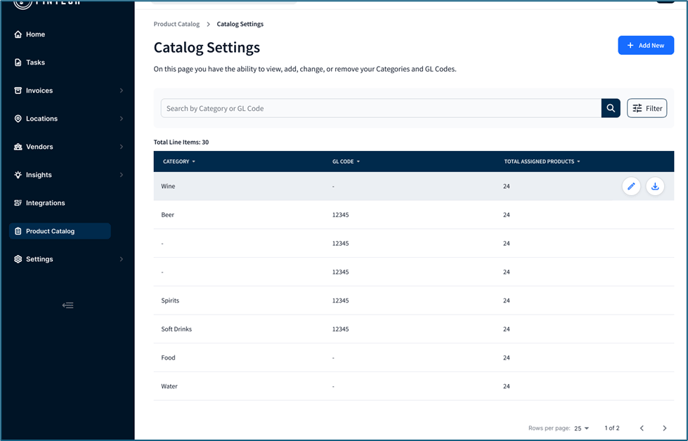Go to next page arrow
Image resolution: width=688 pixels, height=441 pixels.
pyautogui.click(x=664, y=428)
